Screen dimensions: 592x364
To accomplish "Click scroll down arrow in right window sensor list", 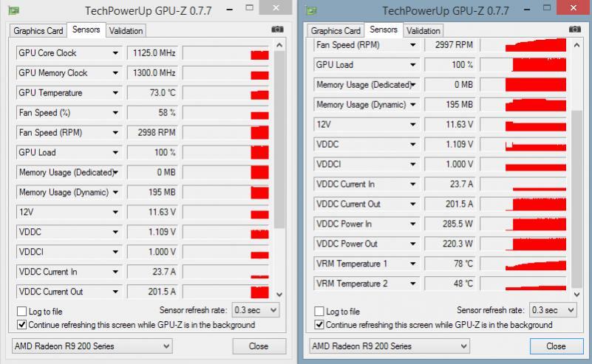I will (577, 295).
